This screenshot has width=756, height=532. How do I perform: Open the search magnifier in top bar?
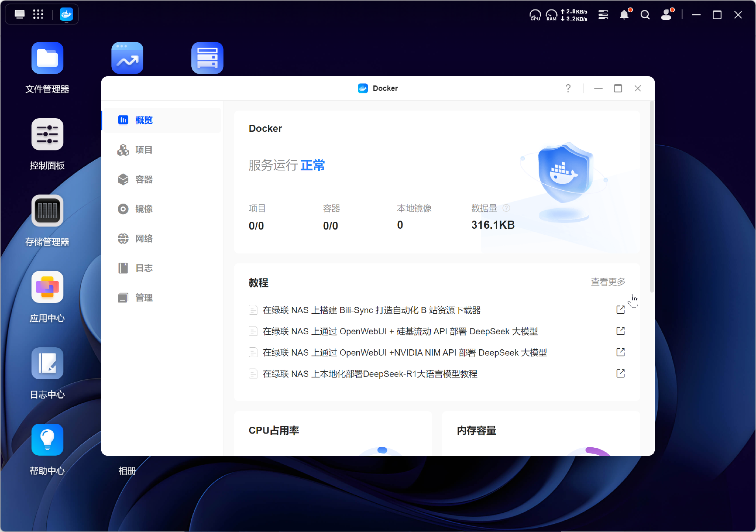(x=645, y=15)
